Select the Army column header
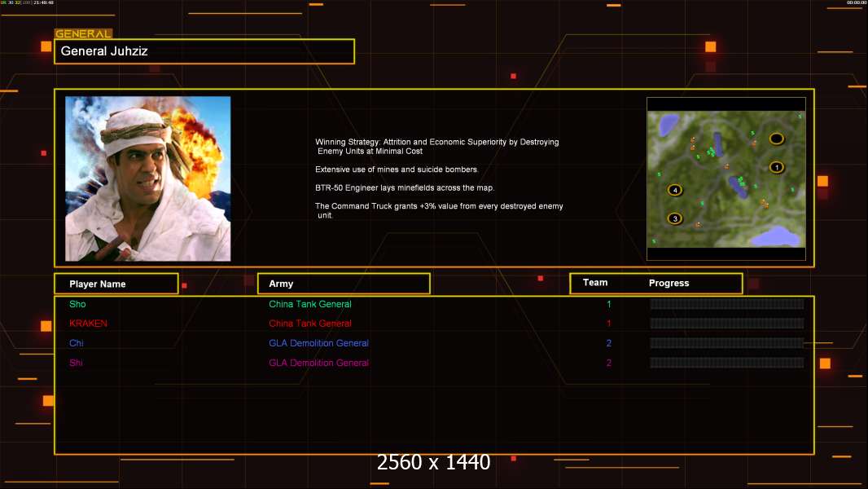 (x=344, y=284)
